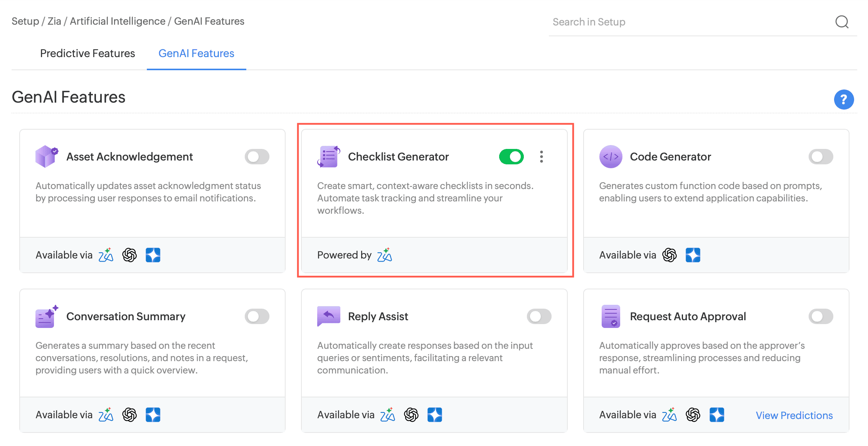Click blue sparkle logo in Code Generator footer
The image size is (868, 446).
693,255
